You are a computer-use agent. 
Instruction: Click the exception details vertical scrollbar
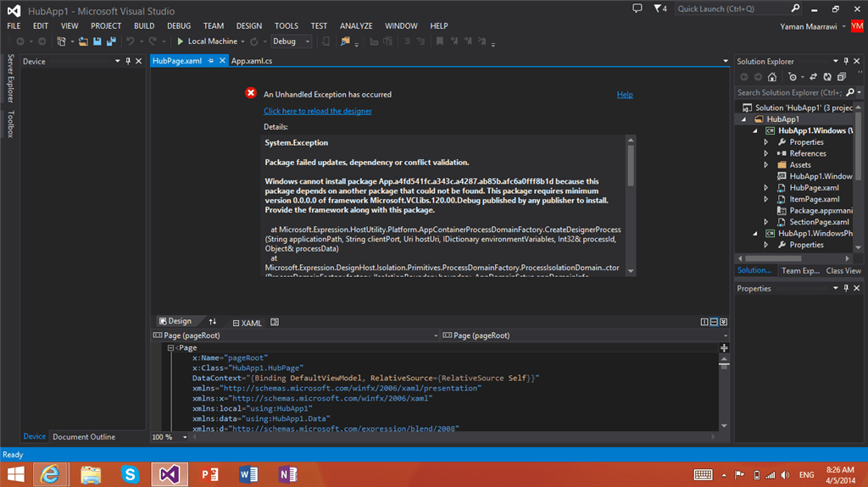click(x=631, y=206)
